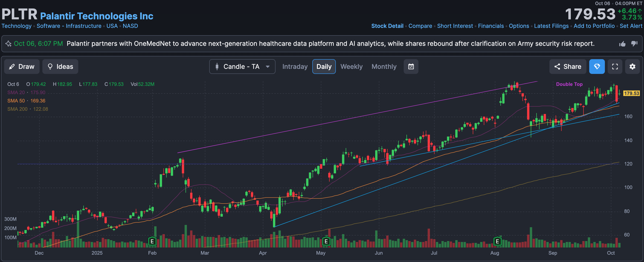Screen dimensions: 644x262
Task: Switch chart to Monthly timeframe
Action: pos(384,67)
